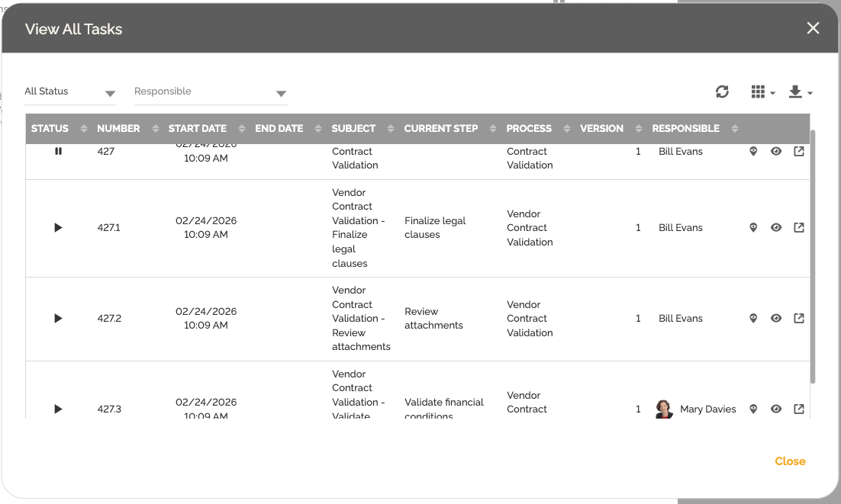Toggle the eye icon for task 427.1

coord(776,228)
